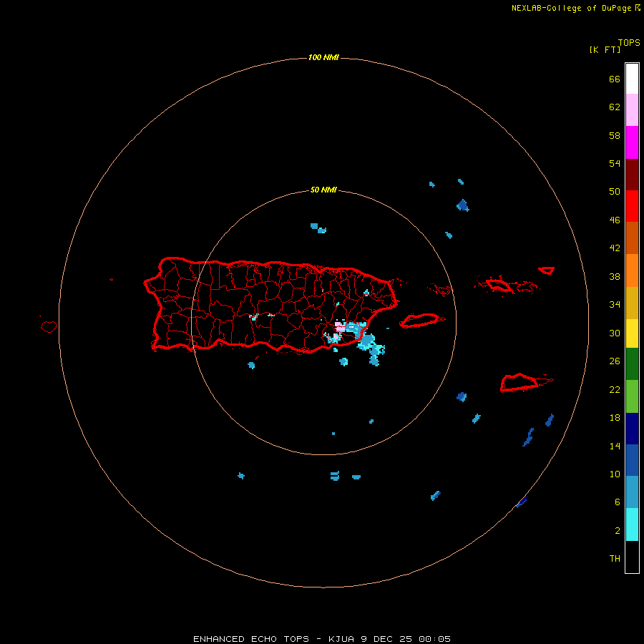This screenshot has height=644, width=644.
Task: Click the 100 NMI range ring label
Action: click(x=323, y=57)
